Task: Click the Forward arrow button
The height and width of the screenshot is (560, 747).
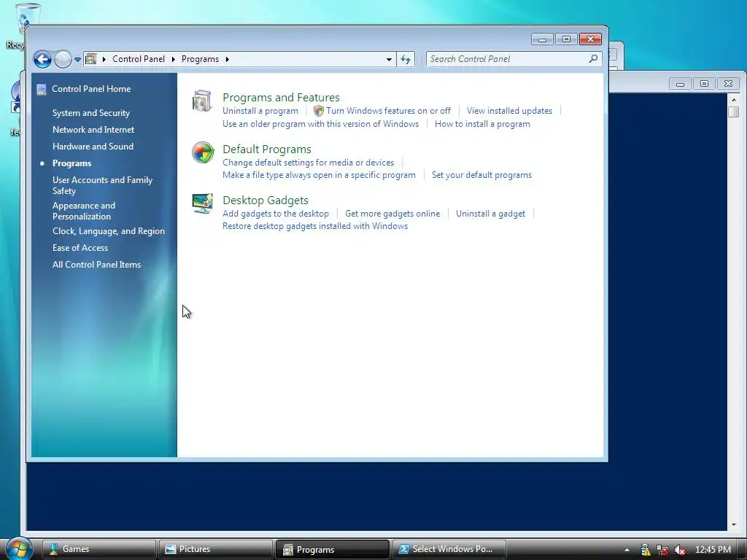Action: (63, 60)
